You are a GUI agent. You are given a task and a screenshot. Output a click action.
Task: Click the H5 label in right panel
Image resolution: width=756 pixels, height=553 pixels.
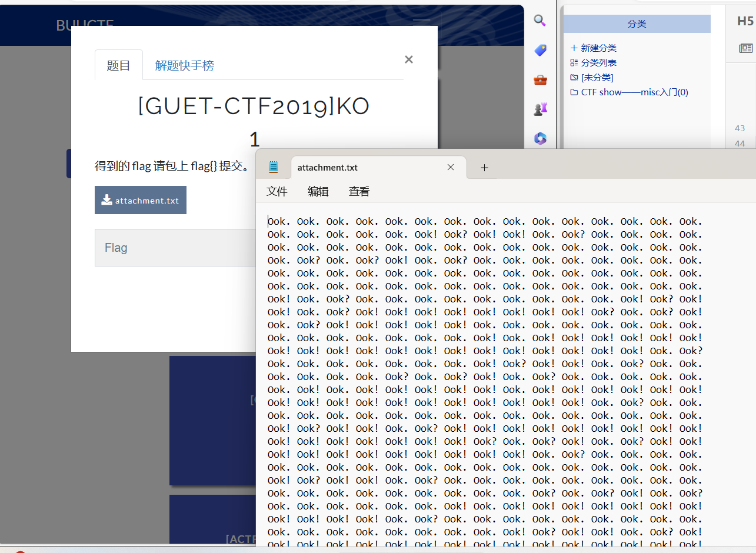tap(745, 22)
